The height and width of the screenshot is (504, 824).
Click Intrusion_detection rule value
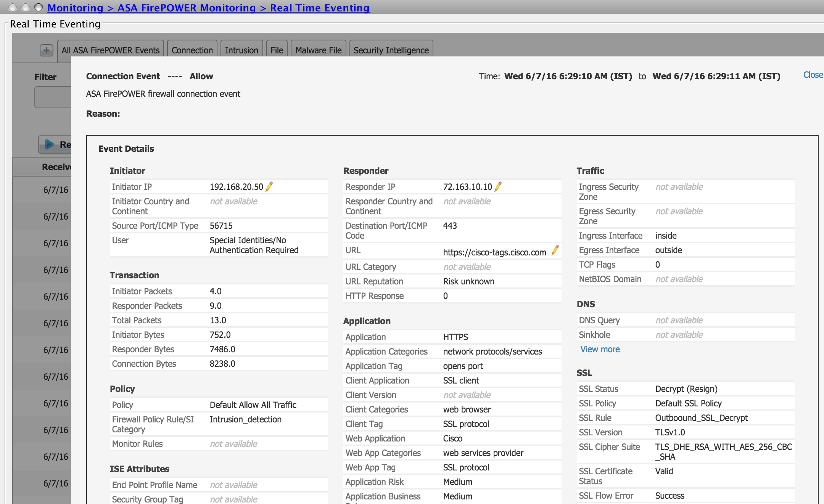pyautogui.click(x=246, y=419)
